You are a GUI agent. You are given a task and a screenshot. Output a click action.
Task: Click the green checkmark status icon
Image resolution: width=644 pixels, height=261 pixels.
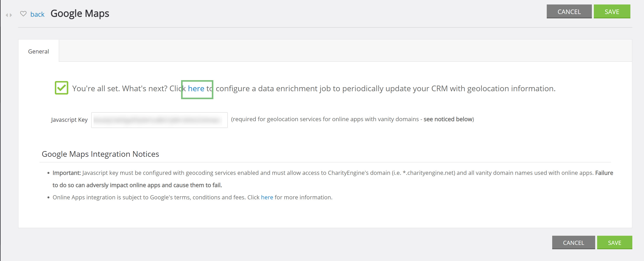(x=61, y=88)
